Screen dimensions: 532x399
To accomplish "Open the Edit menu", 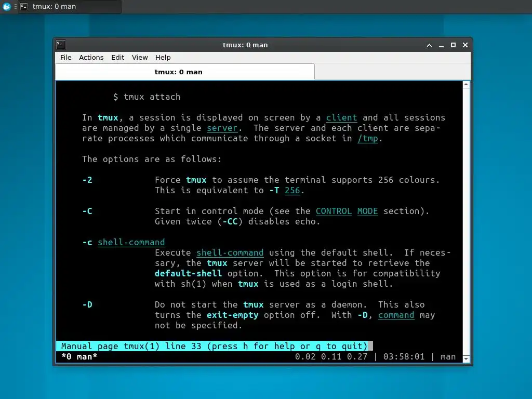I will click(x=118, y=57).
